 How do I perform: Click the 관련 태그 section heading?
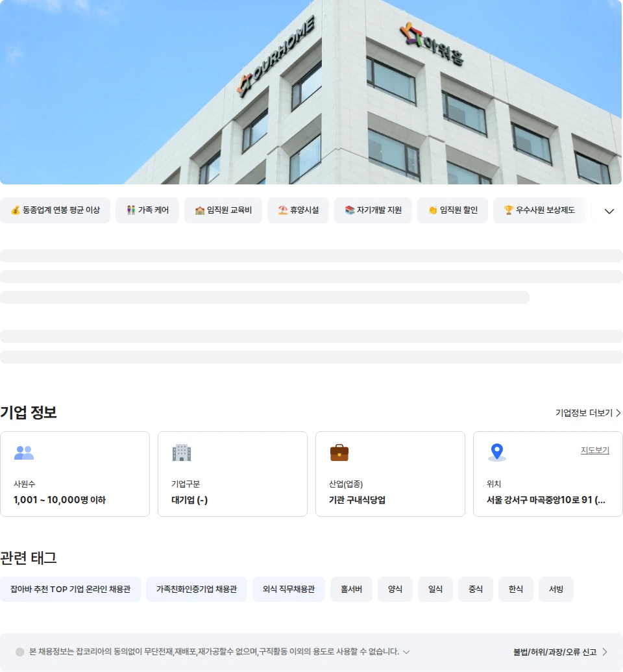click(29, 558)
